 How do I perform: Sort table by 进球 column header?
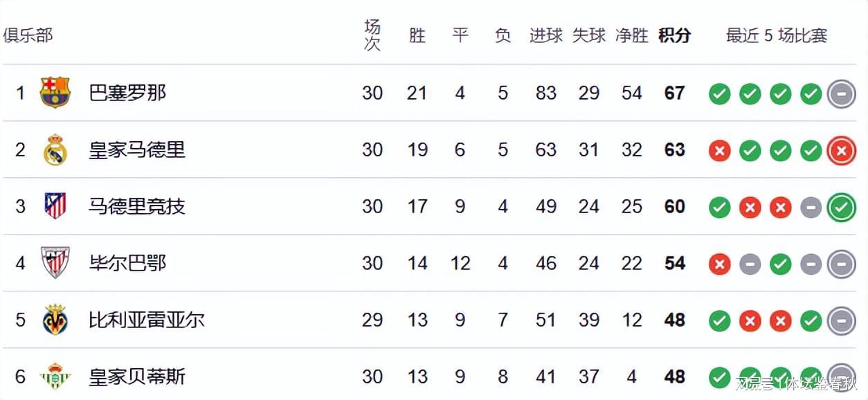[x=546, y=35]
